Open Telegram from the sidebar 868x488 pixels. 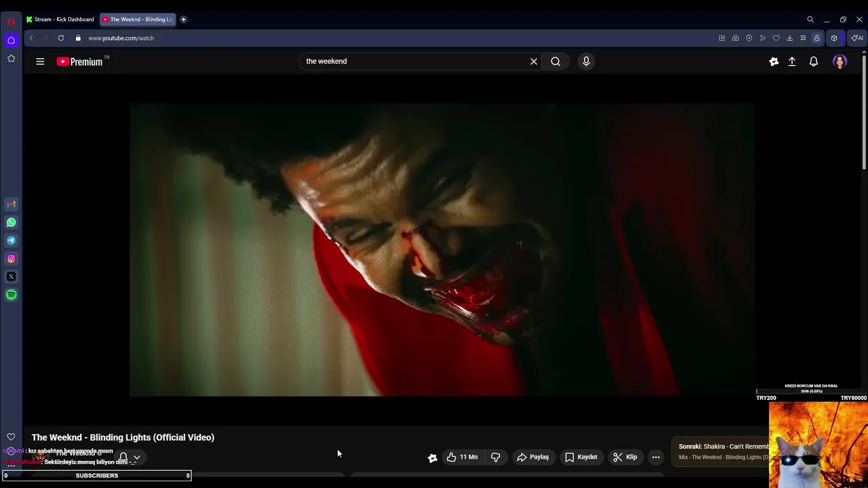click(x=11, y=241)
